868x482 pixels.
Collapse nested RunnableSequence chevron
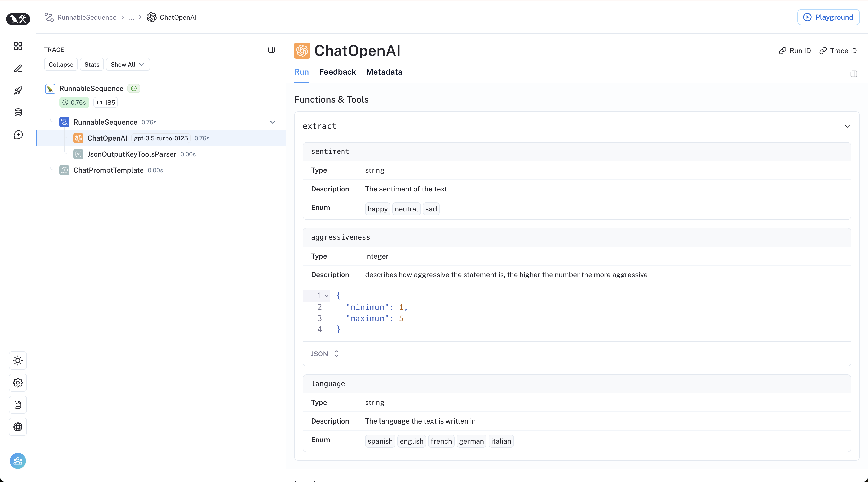pyautogui.click(x=272, y=122)
